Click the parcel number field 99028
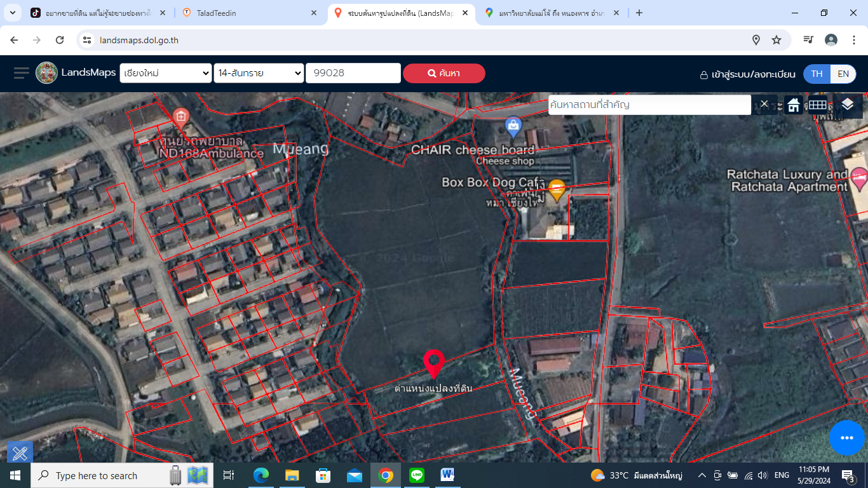This screenshot has height=488, width=868. [353, 73]
